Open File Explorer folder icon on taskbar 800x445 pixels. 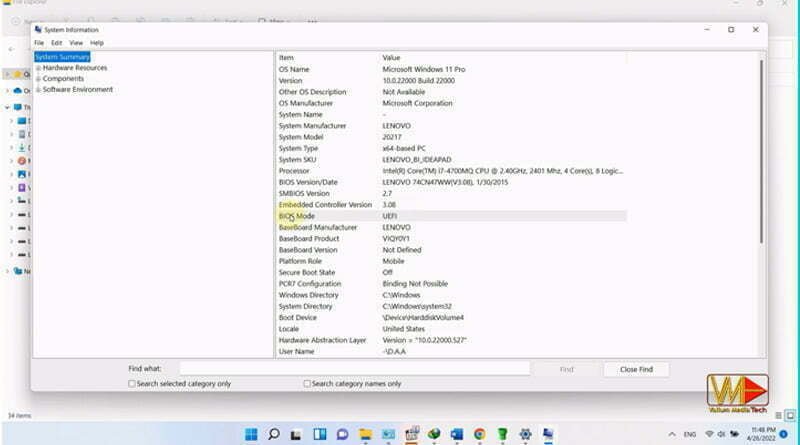tap(365, 434)
